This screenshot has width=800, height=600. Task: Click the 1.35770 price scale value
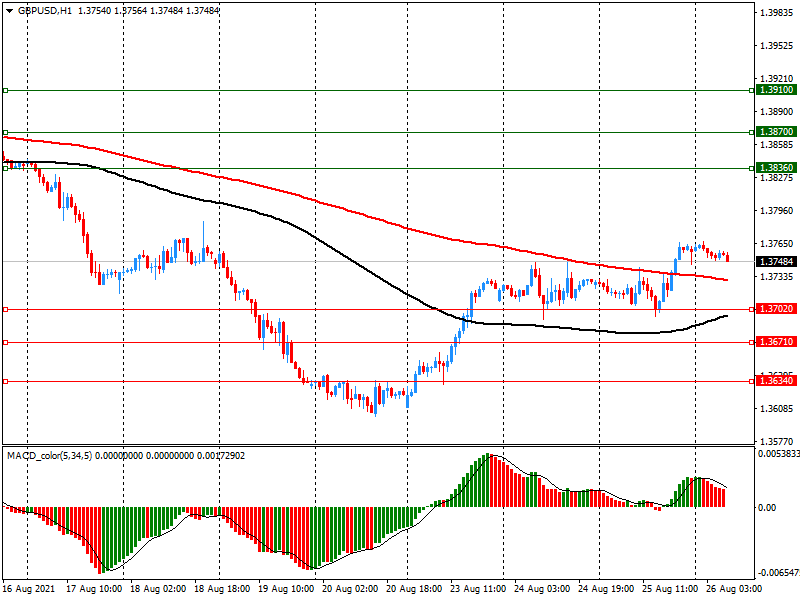click(x=777, y=441)
